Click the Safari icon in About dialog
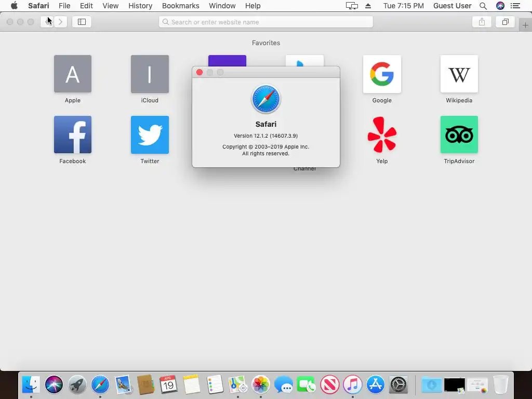 pyautogui.click(x=265, y=99)
